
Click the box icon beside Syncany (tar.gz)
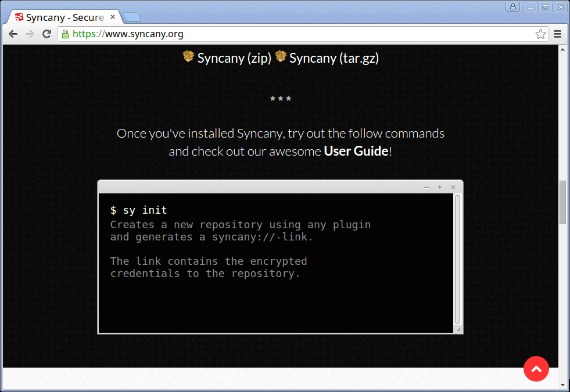click(x=281, y=56)
